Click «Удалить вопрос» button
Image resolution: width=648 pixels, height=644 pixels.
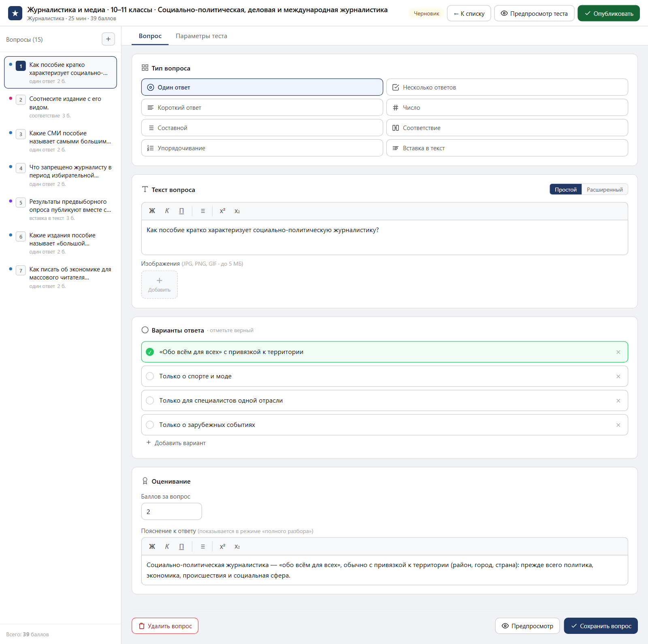coord(165,626)
